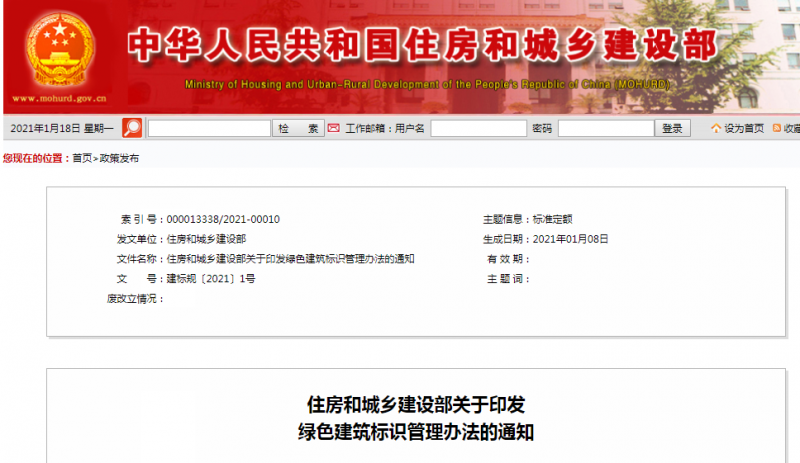Click the index number 000013338/2021-00010
Viewport: 800px width, 463px height.
pos(223,220)
